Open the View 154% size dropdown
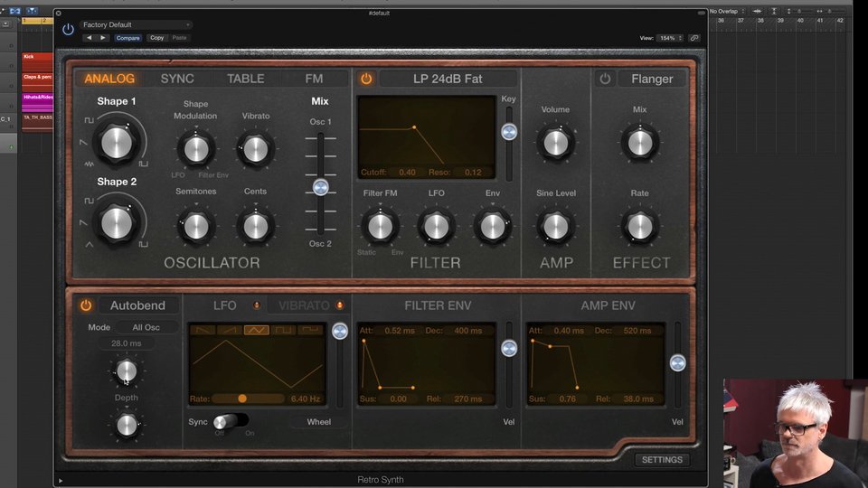Image resolution: width=868 pixels, height=488 pixels. tap(670, 38)
